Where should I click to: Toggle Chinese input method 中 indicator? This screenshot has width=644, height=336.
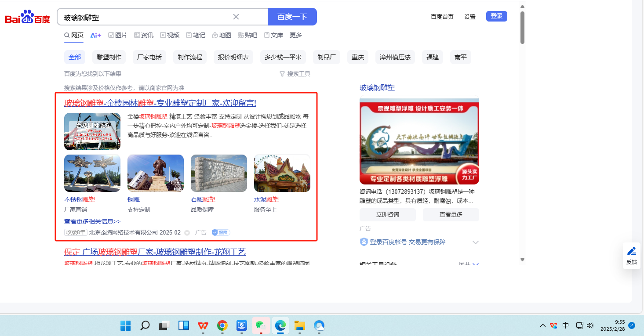pyautogui.click(x=566, y=325)
